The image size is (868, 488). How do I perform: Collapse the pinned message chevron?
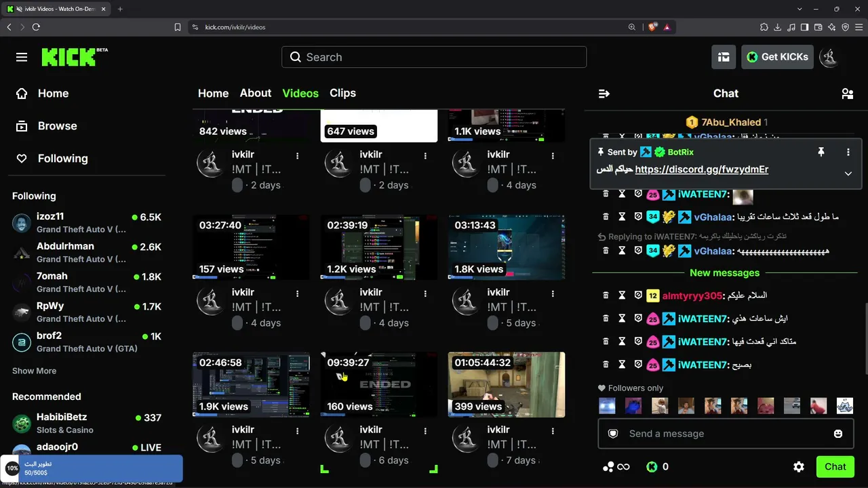[848, 174]
